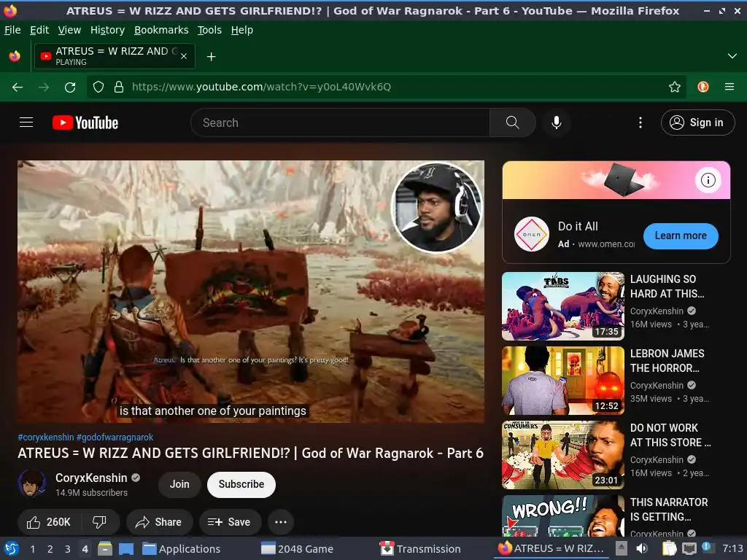The height and width of the screenshot is (560, 747).
Task: Open the system start menu icon
Action: 12,548
